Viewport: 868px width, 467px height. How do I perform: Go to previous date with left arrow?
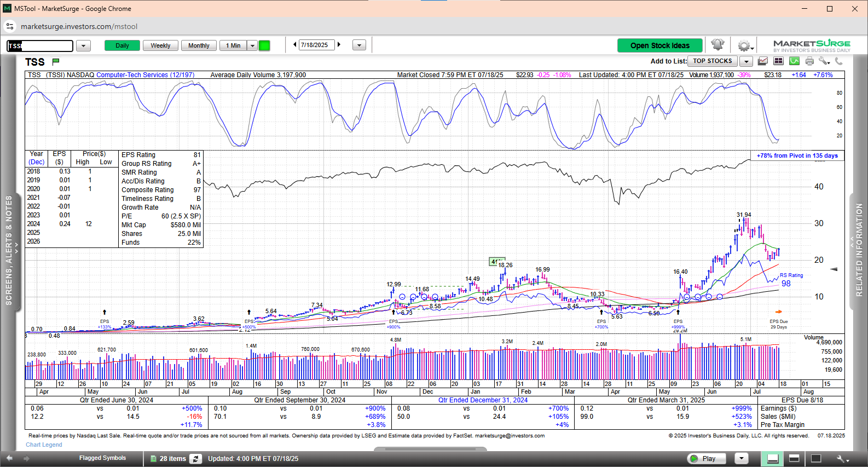(295, 45)
